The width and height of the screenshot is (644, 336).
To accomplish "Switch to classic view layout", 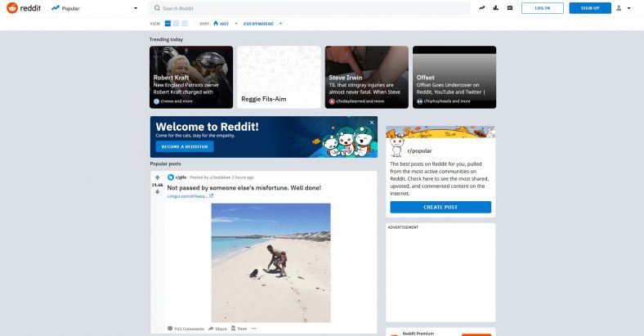I will [177, 24].
